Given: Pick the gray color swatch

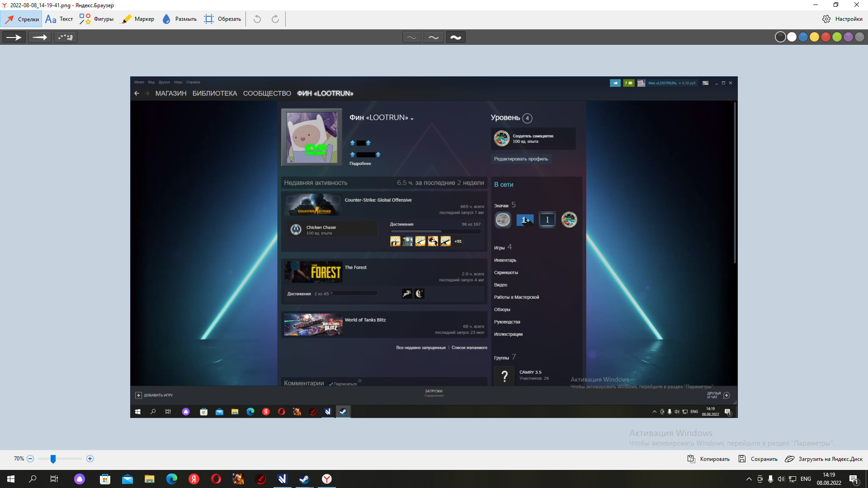Looking at the screenshot, I should click(859, 37).
